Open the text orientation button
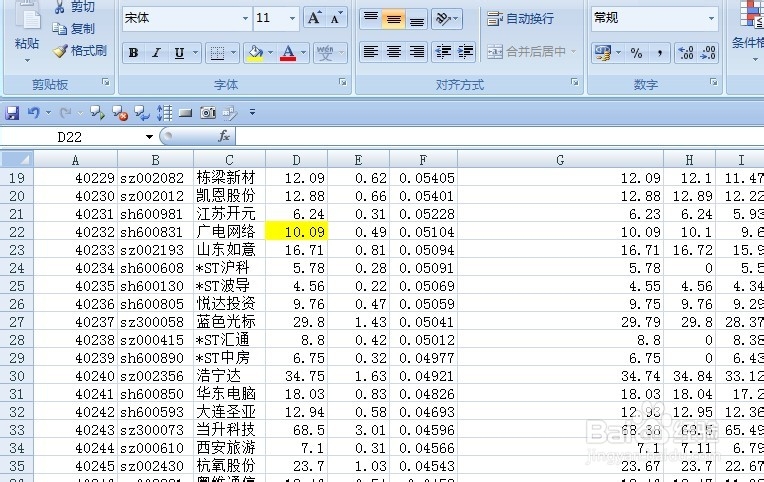This screenshot has height=482, width=764. pos(446,19)
